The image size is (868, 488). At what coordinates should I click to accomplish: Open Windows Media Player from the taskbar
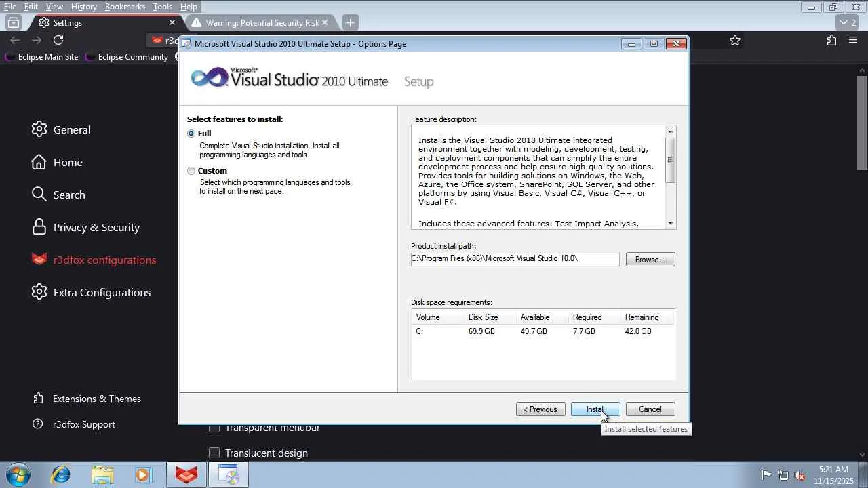143,475
